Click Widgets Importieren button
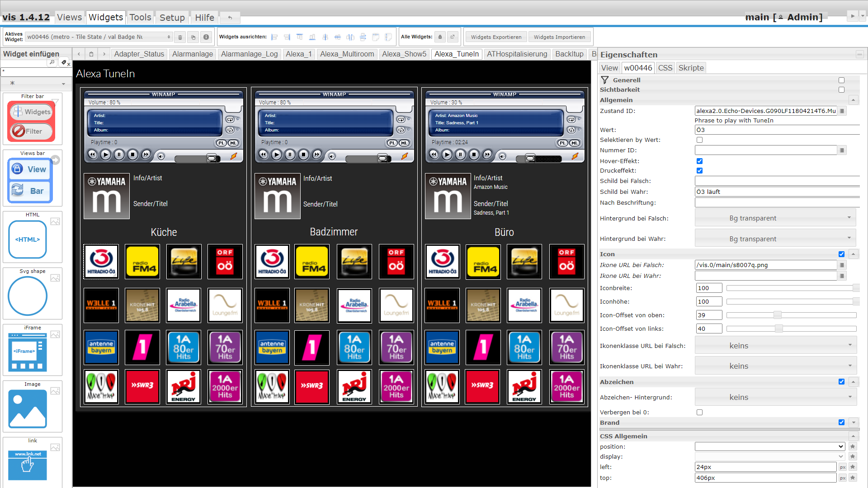868x488 pixels. [559, 37]
